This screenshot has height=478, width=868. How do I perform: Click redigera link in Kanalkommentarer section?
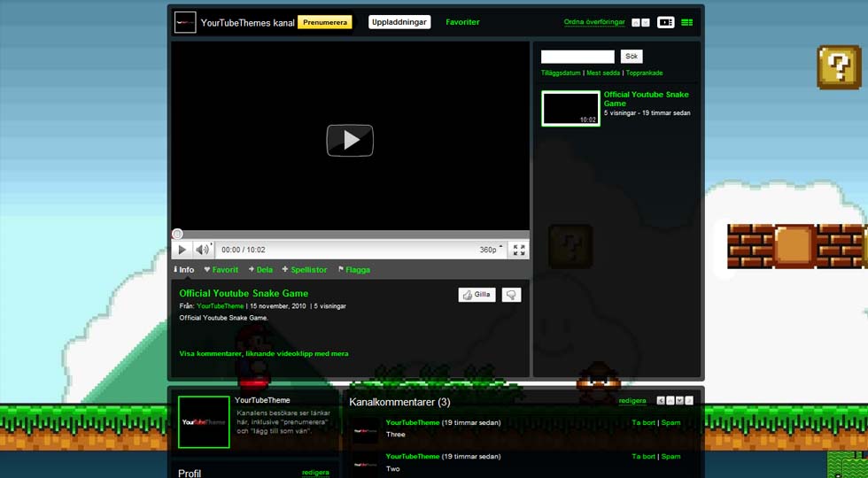tap(632, 401)
